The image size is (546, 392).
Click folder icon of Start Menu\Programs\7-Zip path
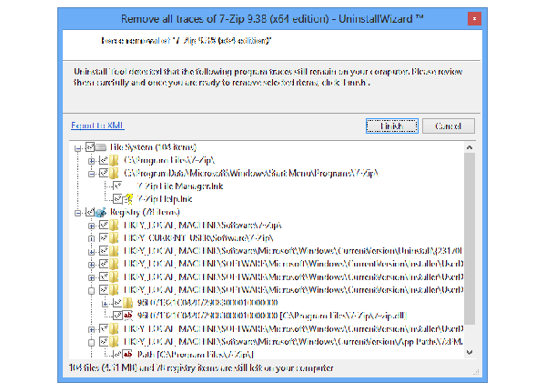[x=114, y=173]
